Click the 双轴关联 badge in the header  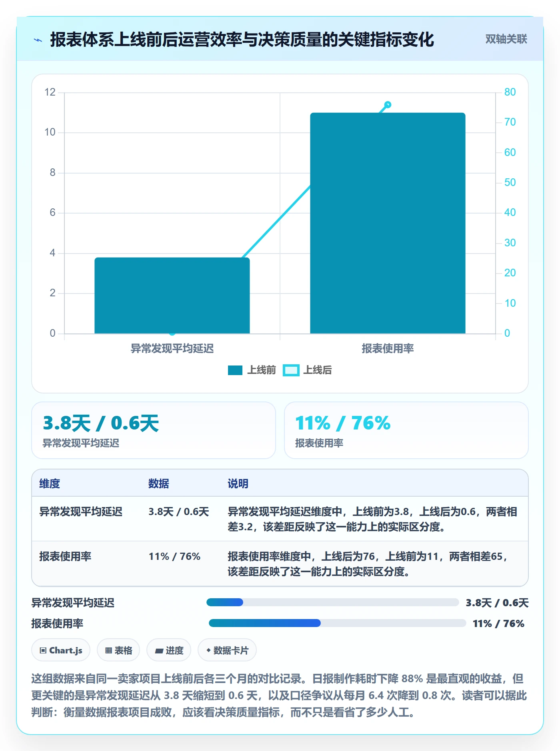point(506,39)
